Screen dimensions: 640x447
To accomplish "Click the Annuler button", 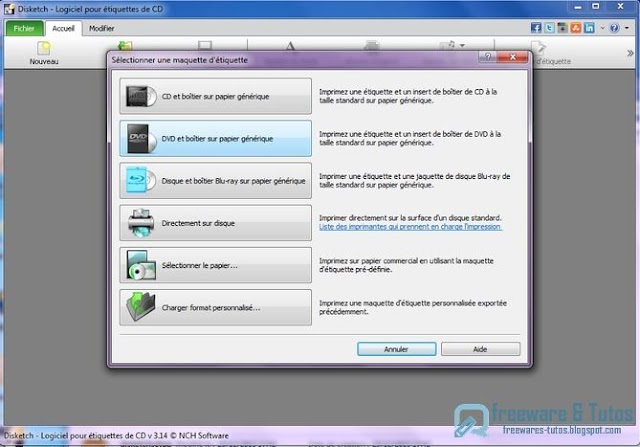I will 396,349.
